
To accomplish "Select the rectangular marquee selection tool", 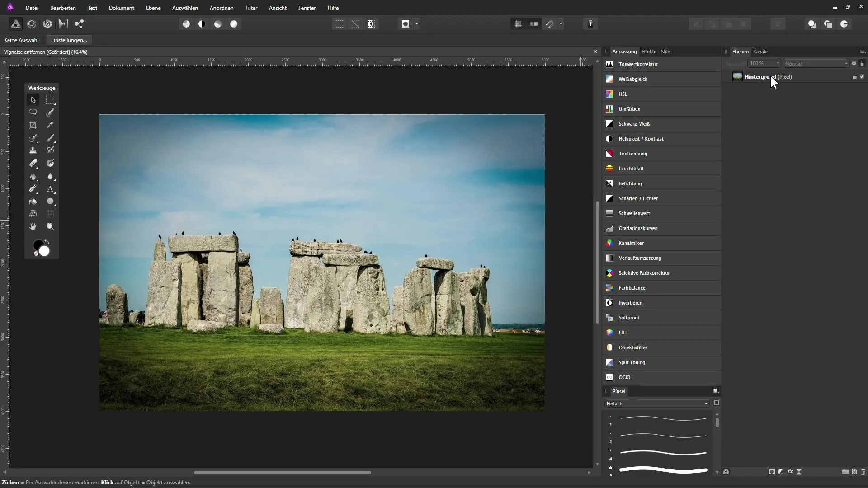I will pos(50,100).
